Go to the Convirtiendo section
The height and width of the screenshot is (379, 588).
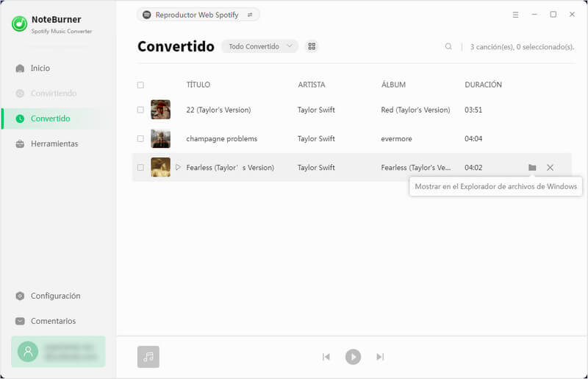(x=53, y=93)
